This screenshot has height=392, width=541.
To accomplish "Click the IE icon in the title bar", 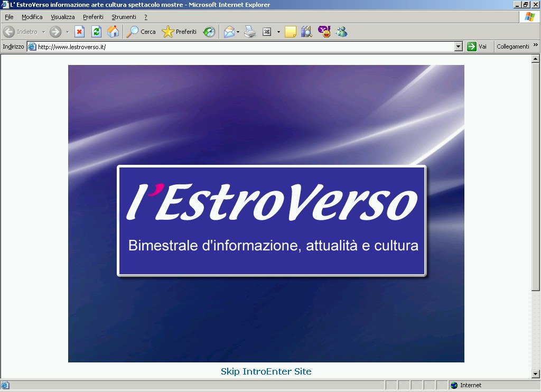I will tap(5, 4).
